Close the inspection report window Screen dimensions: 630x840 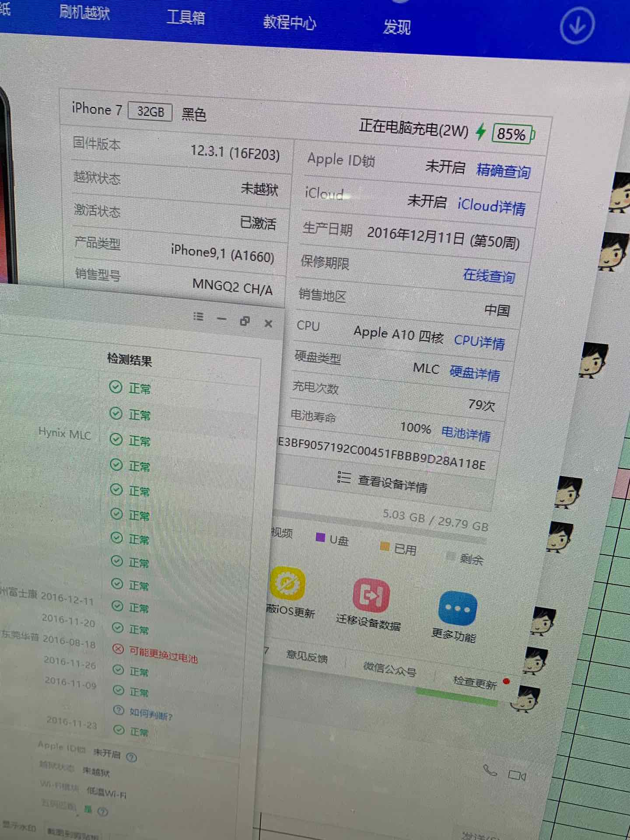point(269,323)
